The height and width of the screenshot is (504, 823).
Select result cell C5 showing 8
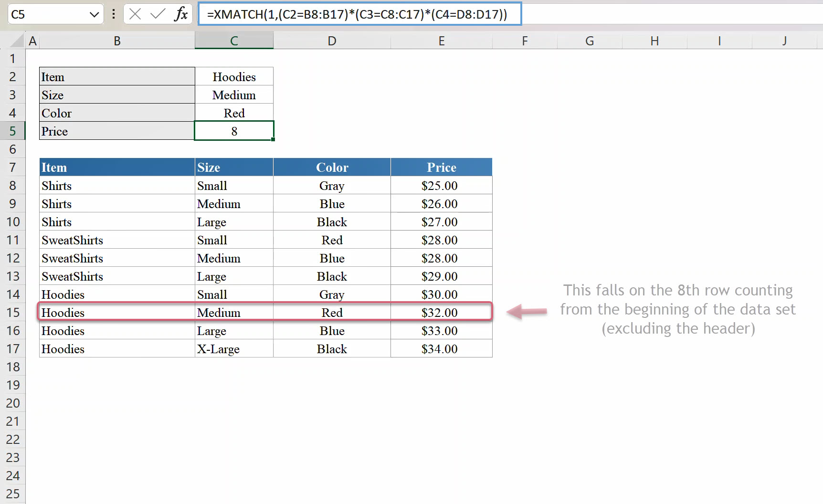pyautogui.click(x=234, y=131)
